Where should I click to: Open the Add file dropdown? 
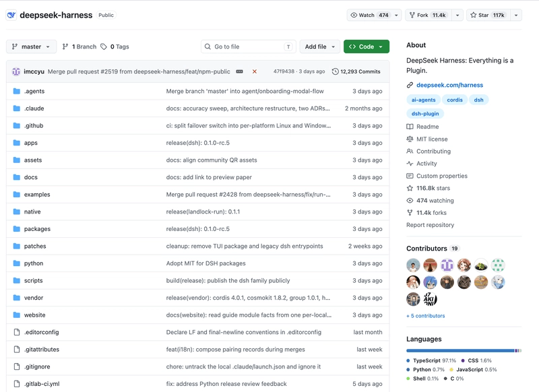[x=319, y=46]
